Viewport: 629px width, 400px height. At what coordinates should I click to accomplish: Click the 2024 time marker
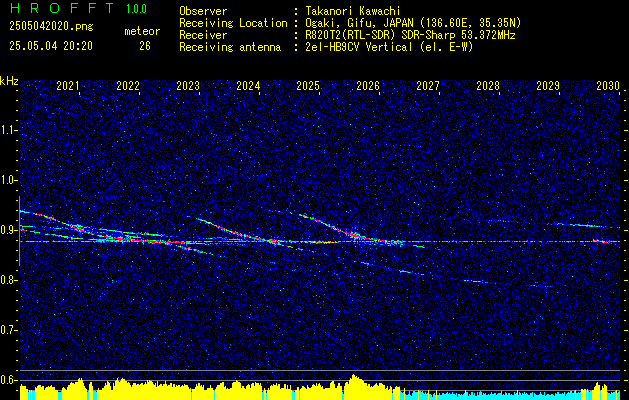(248, 86)
